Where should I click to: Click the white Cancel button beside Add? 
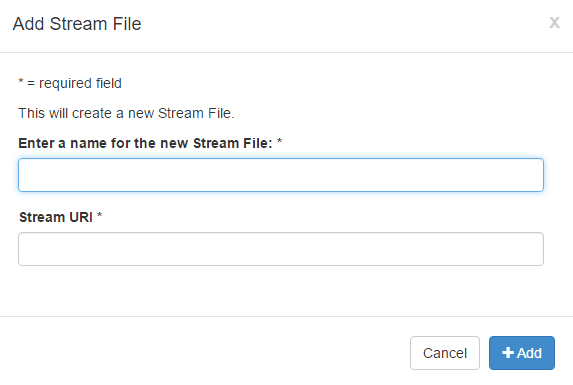445,353
